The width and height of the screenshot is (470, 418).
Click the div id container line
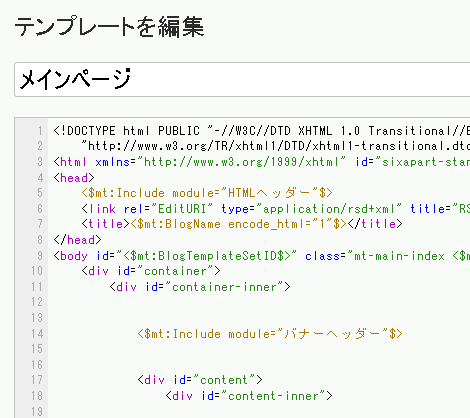(151, 271)
